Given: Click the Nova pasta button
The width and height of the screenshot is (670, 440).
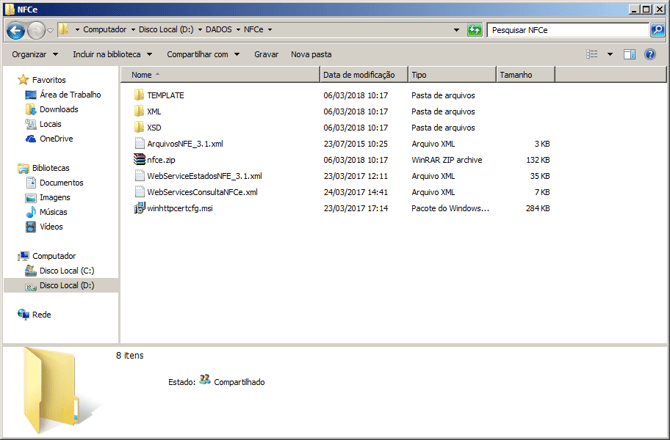Looking at the screenshot, I should click(310, 54).
